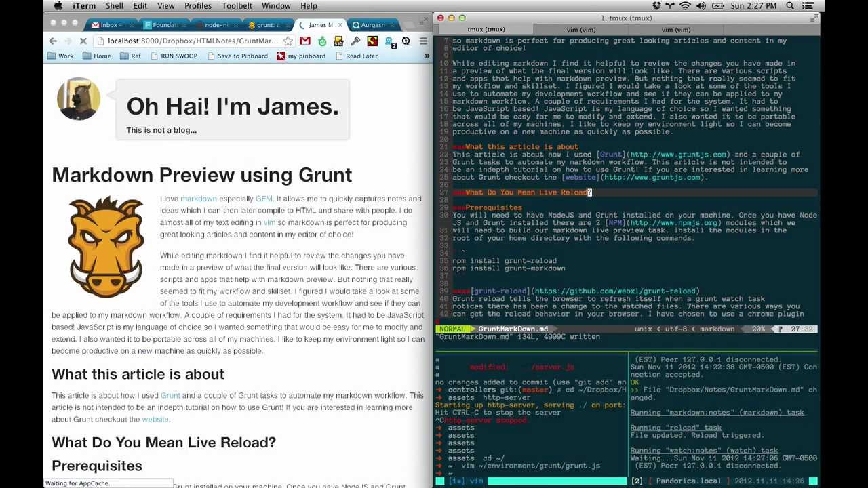Open Chrome's main menu button
The height and width of the screenshot is (488, 868).
click(x=423, y=41)
